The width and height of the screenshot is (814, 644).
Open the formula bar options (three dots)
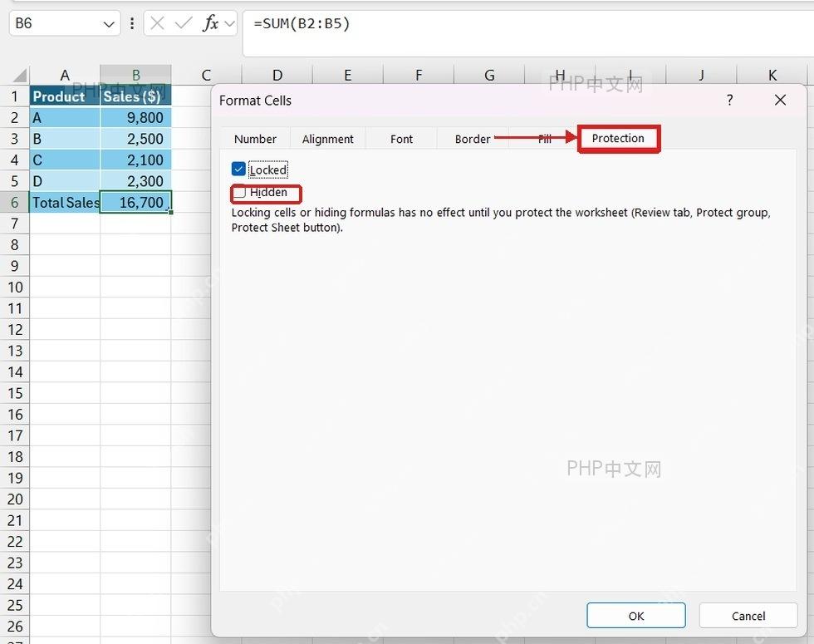tap(132, 23)
